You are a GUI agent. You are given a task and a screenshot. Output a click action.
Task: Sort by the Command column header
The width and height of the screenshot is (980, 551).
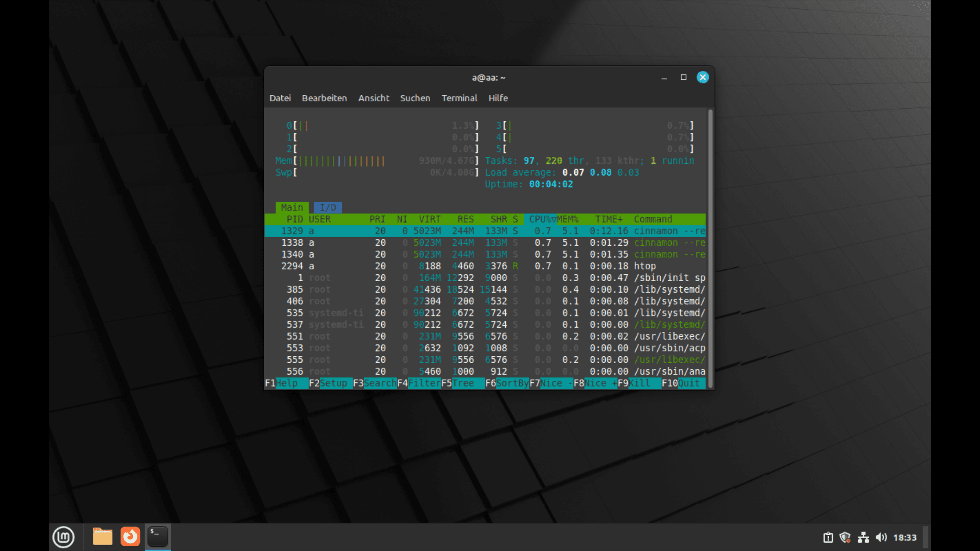click(653, 219)
